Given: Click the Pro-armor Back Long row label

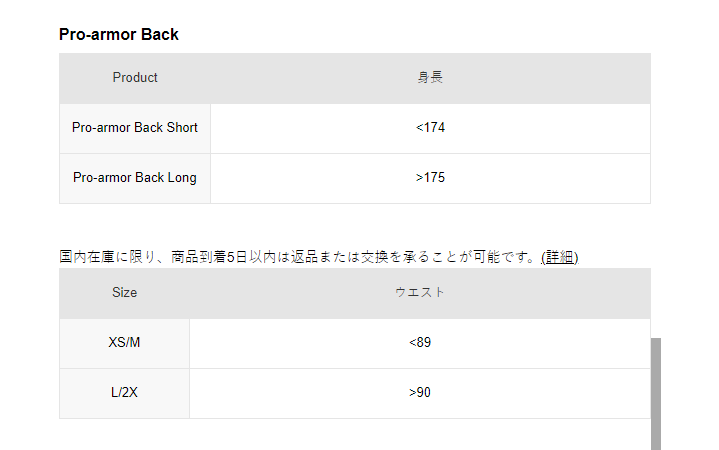Looking at the screenshot, I should click(x=135, y=178).
